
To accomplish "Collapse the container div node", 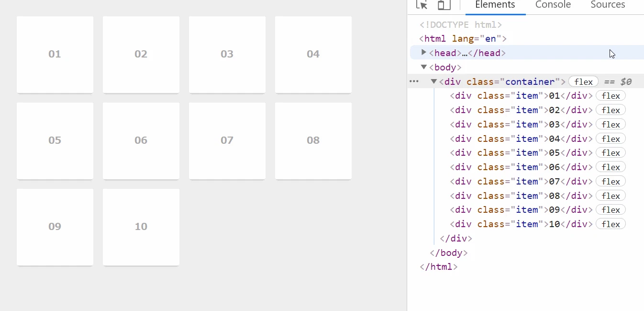I will 433,81.
